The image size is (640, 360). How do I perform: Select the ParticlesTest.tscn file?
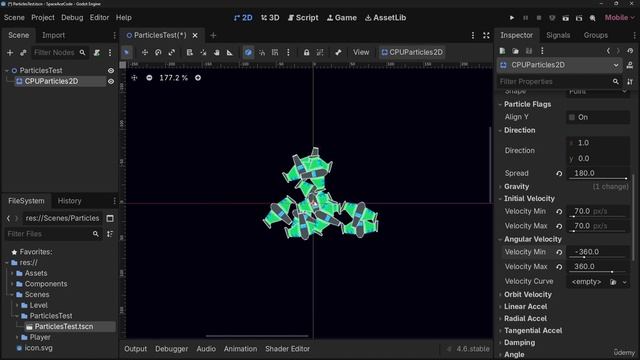(64, 327)
